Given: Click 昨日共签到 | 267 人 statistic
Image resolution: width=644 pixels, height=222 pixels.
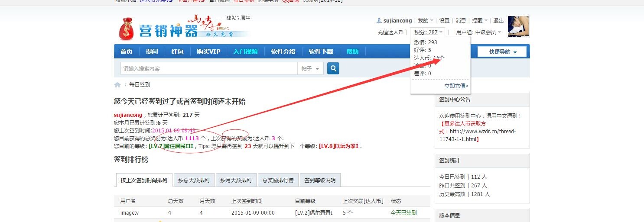Looking at the screenshot, I should [x=463, y=186].
